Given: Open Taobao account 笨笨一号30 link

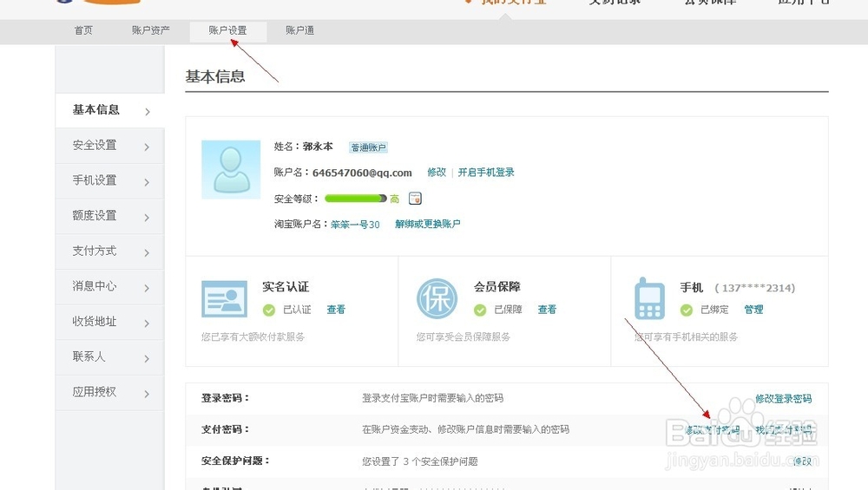Looking at the screenshot, I should 355,225.
